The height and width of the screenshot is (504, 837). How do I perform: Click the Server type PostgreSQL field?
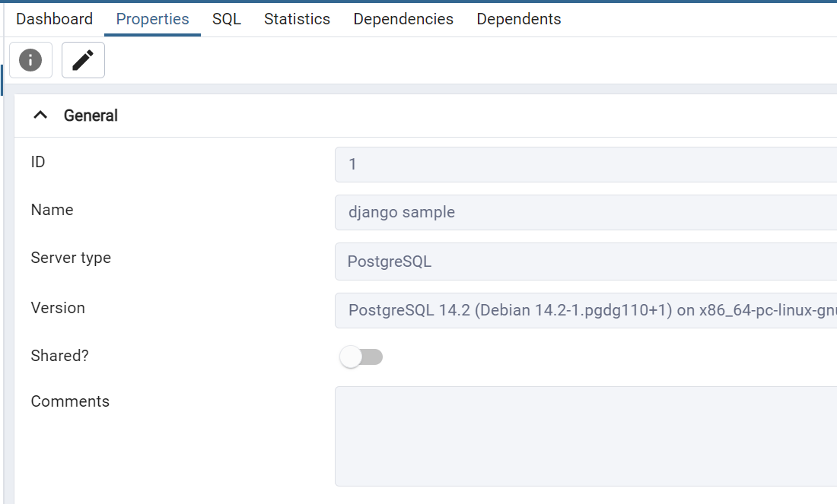click(x=586, y=262)
